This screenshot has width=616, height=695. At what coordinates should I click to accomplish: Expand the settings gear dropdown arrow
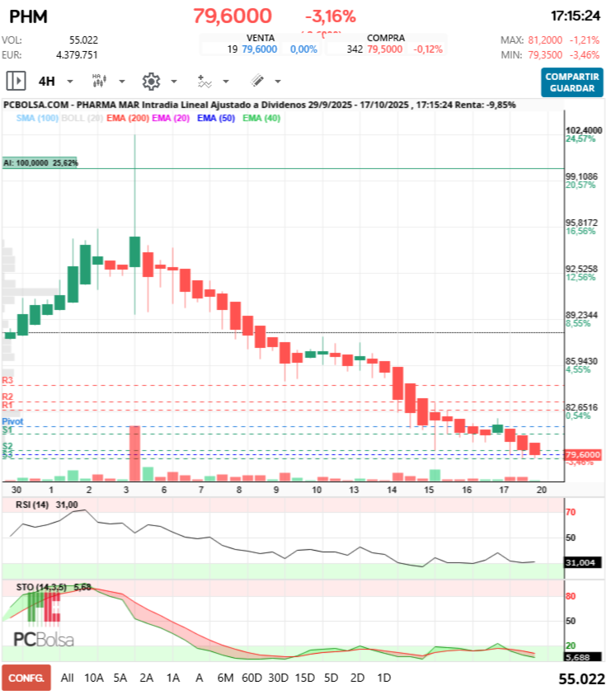[174, 82]
